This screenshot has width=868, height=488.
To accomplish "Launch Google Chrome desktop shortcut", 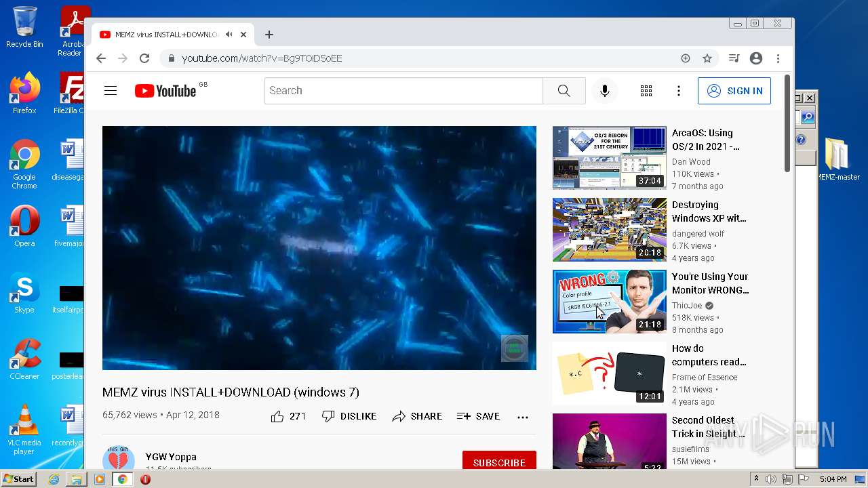I will pyautogui.click(x=24, y=163).
